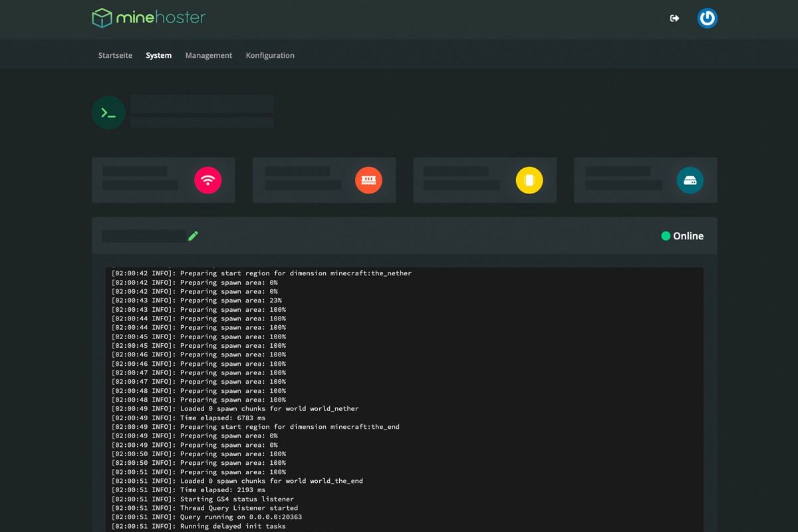Click the blue power button icon
This screenshot has height=532, width=798.
pyautogui.click(x=708, y=18)
